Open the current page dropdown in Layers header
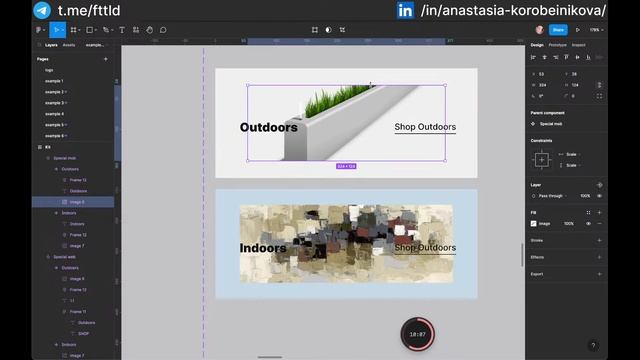 pyautogui.click(x=95, y=45)
